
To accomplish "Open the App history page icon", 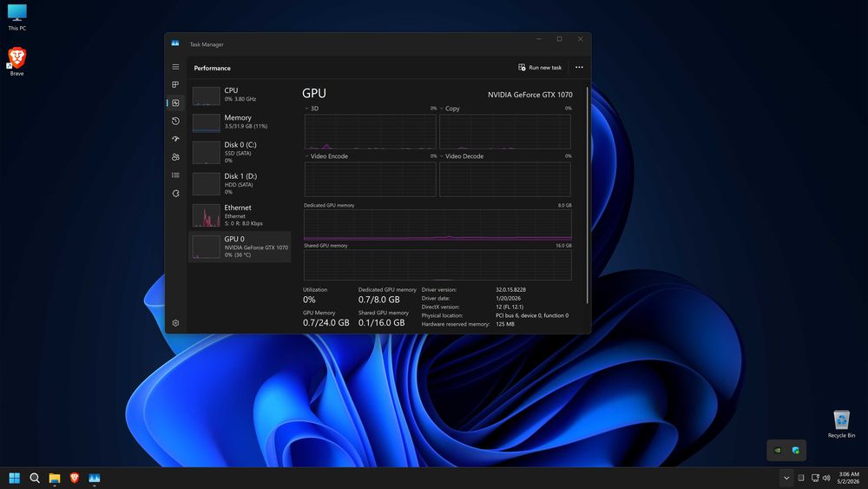I will click(175, 121).
